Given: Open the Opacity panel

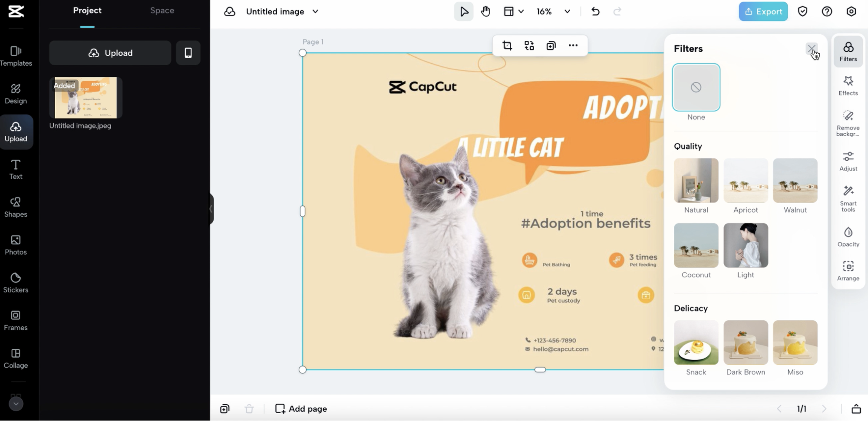Looking at the screenshot, I should 848,237.
